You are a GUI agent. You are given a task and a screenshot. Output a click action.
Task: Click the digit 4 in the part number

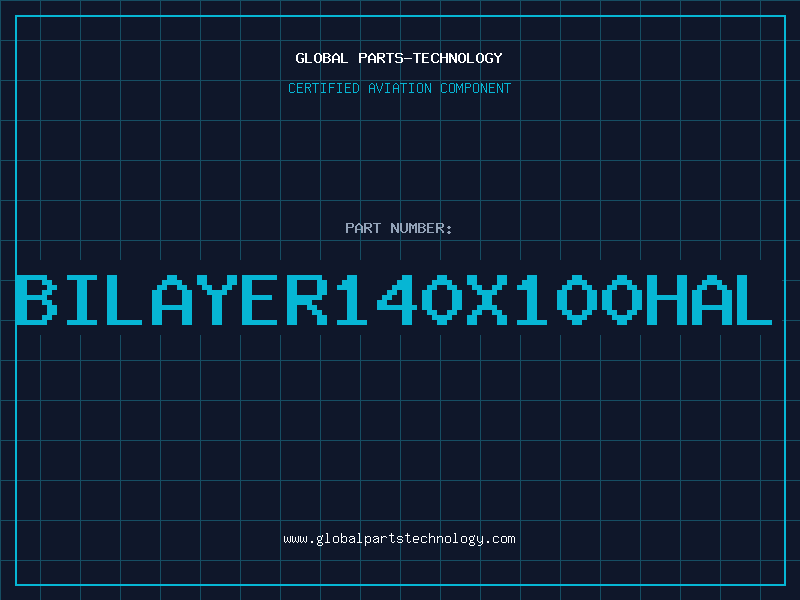(x=397, y=300)
